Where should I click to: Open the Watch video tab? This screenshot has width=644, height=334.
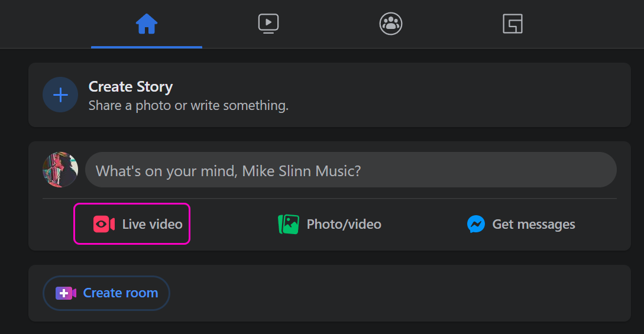(x=268, y=24)
